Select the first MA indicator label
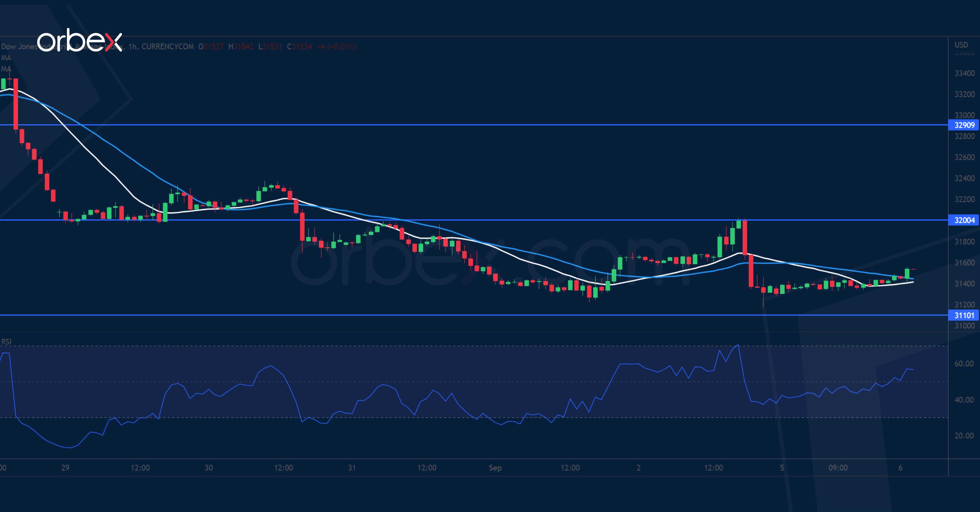Viewport: 980px width, 512px height. pos(6,58)
